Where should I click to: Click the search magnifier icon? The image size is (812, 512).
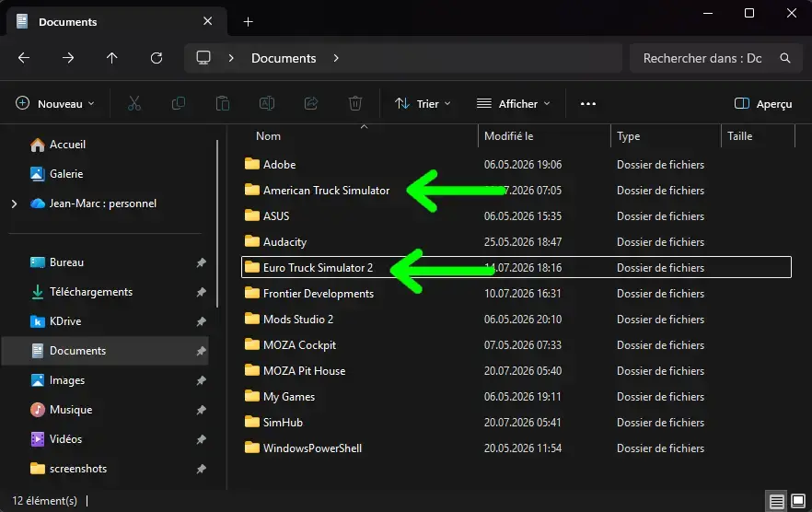pyautogui.click(x=785, y=58)
